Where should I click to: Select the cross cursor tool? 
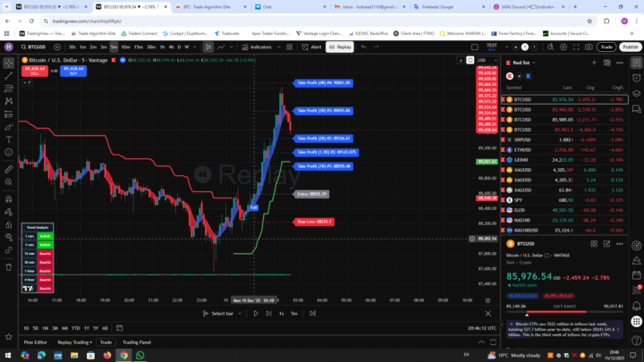pos(9,63)
